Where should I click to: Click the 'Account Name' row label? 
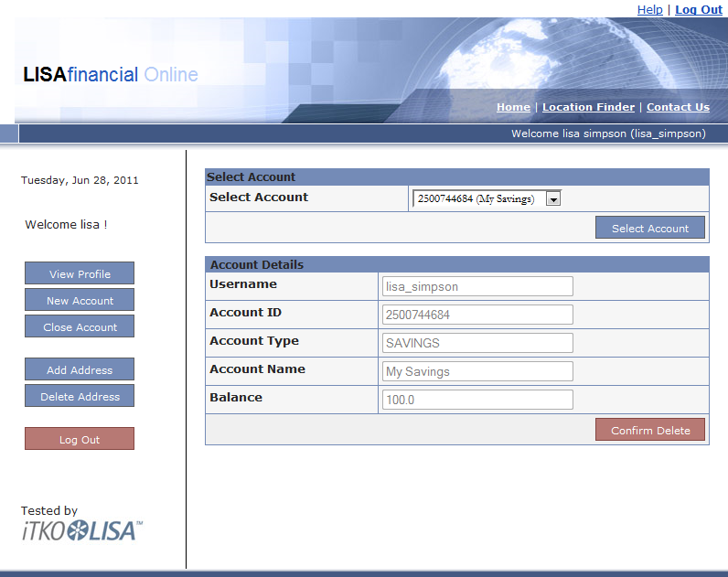point(257,369)
